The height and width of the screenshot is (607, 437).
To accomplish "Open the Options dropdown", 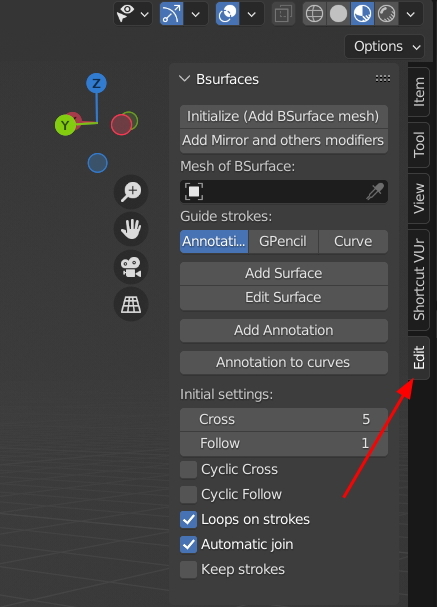I will coord(384,46).
